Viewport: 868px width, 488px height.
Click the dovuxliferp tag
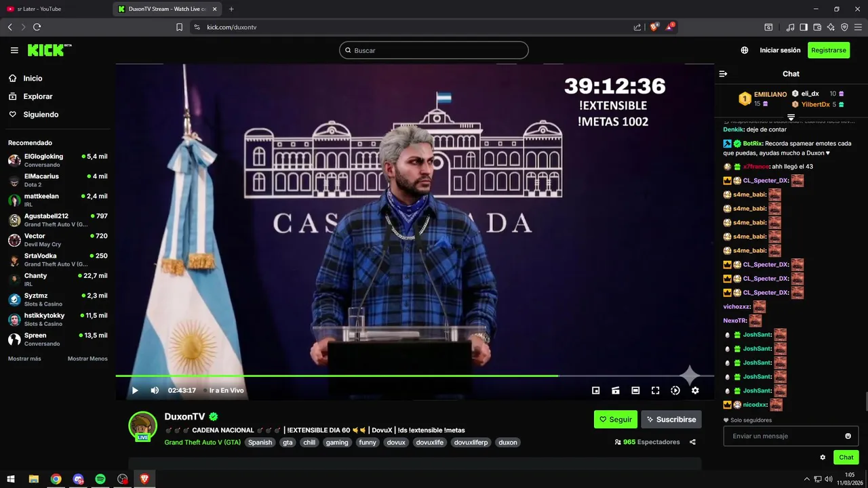pos(471,443)
